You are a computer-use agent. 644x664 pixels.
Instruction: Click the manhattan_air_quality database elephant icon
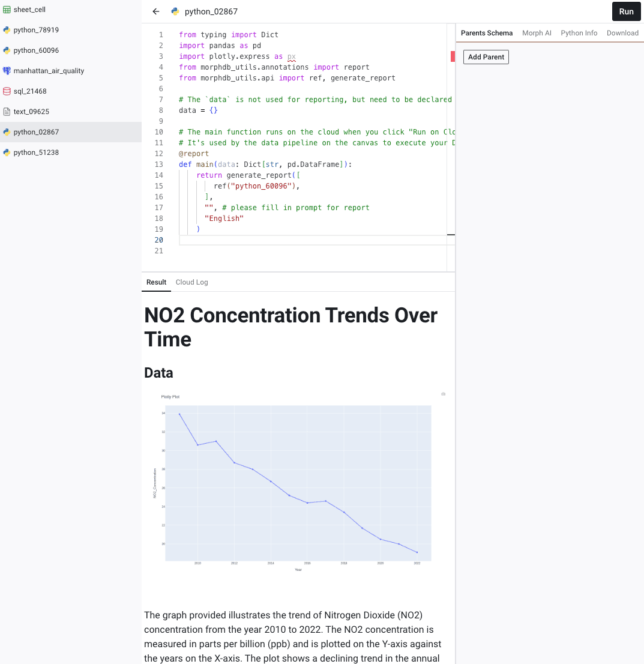[7, 71]
